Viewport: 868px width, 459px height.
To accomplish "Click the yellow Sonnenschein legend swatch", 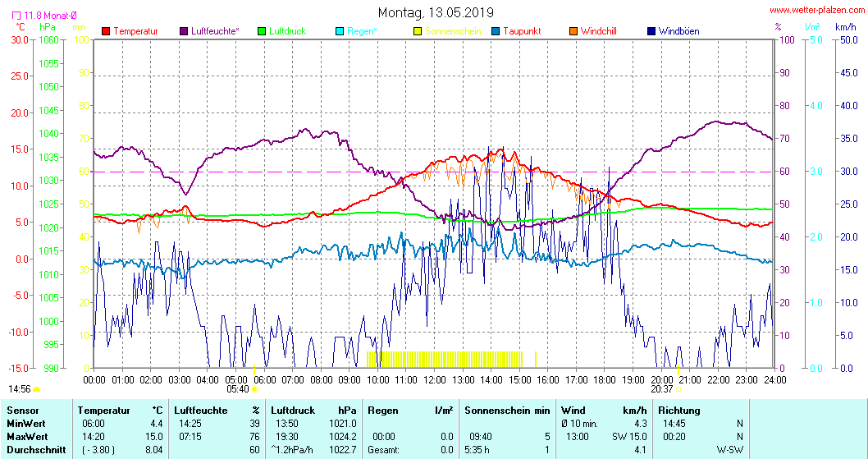I will 418,31.
